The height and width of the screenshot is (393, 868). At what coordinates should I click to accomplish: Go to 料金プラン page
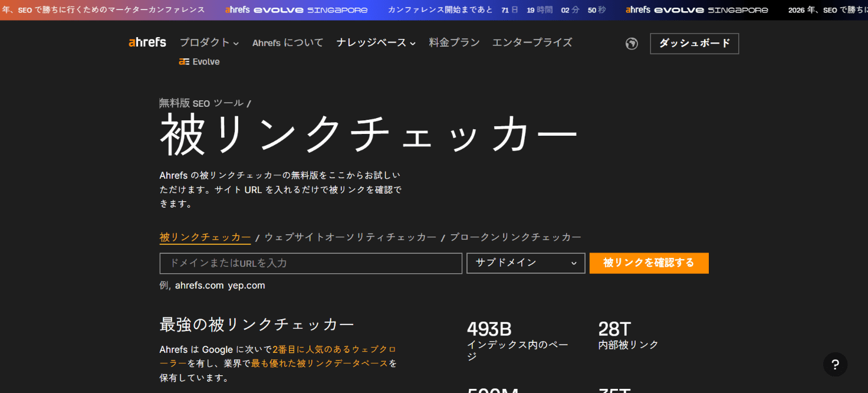pyautogui.click(x=454, y=42)
